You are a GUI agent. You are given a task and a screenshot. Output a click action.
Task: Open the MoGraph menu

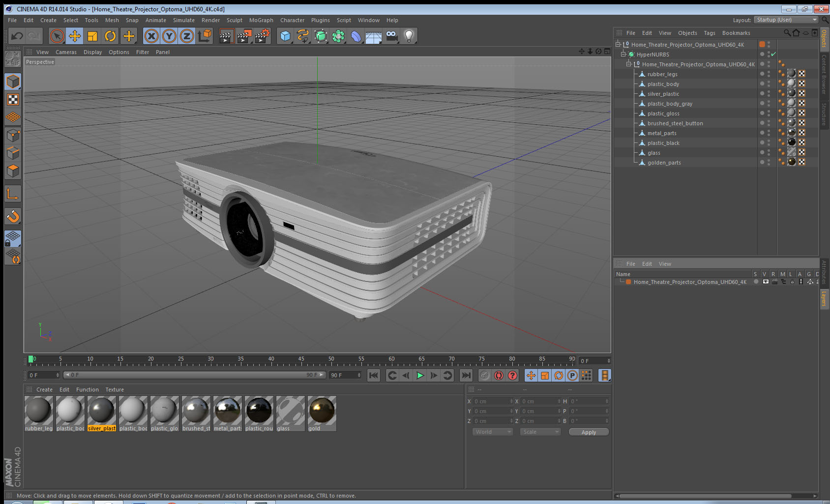click(x=261, y=20)
